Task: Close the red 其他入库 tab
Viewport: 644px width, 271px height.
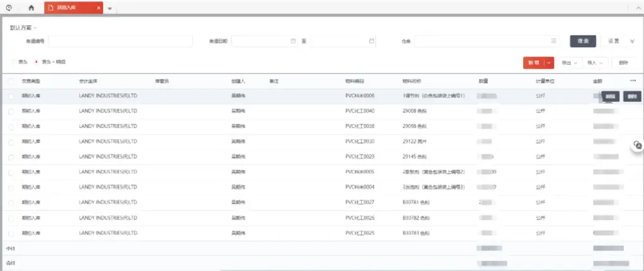Action: (x=98, y=8)
